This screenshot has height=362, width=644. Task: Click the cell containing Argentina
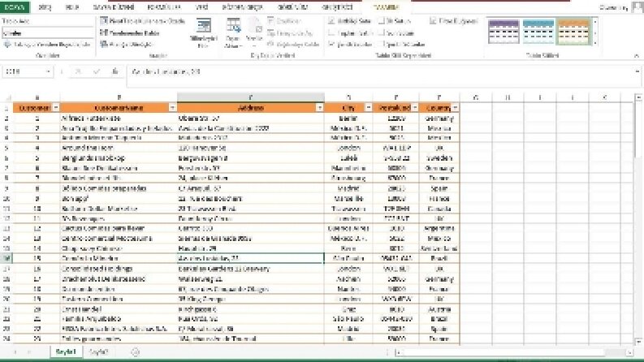[439, 228]
